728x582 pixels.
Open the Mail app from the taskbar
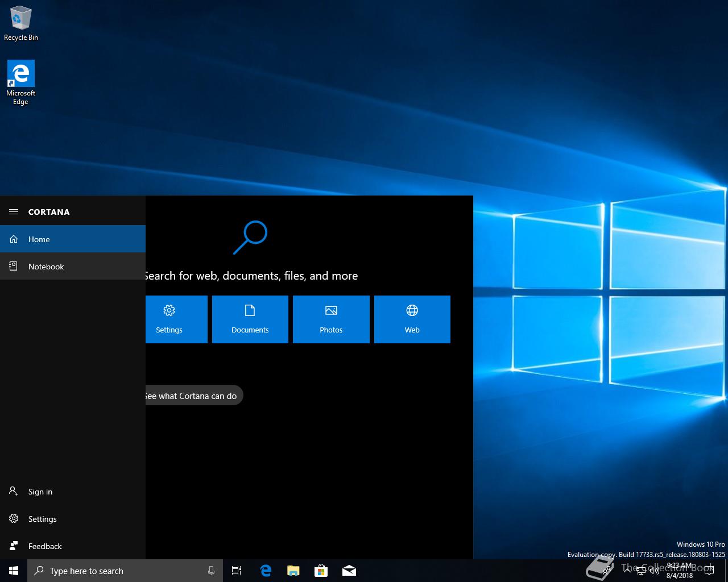click(349, 571)
